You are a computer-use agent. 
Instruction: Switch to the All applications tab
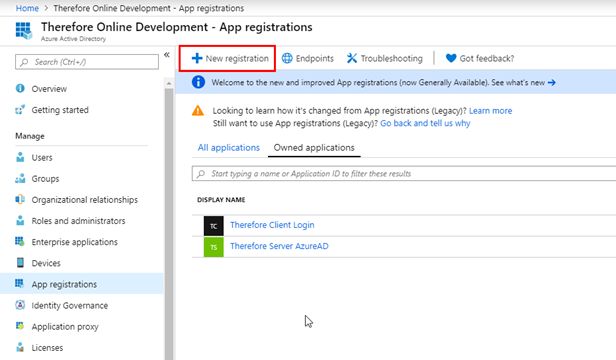(229, 148)
